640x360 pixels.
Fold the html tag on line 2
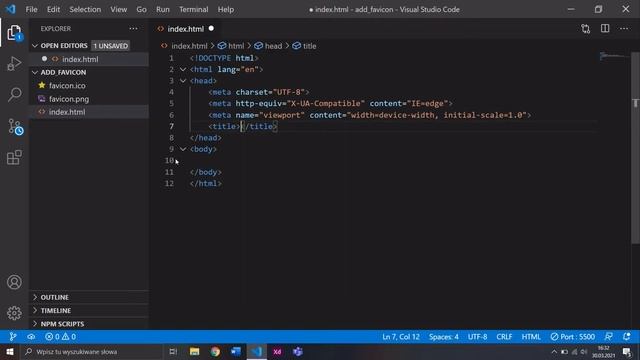183,69
